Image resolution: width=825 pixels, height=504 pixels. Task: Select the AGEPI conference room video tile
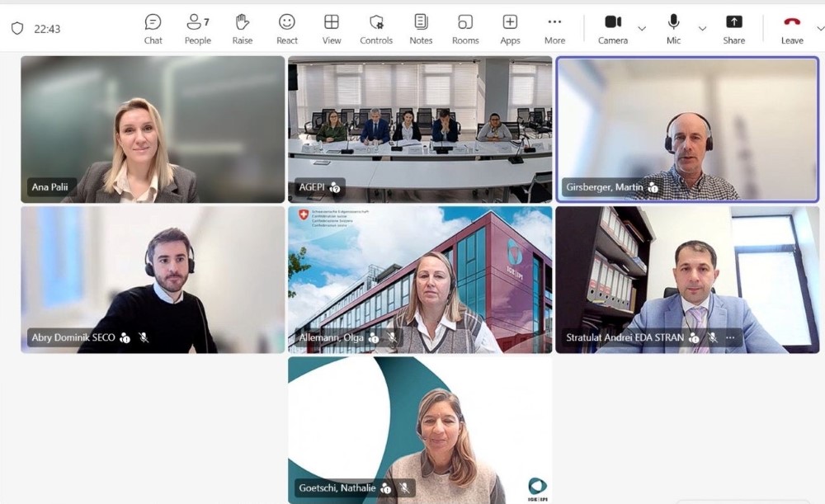(x=420, y=129)
